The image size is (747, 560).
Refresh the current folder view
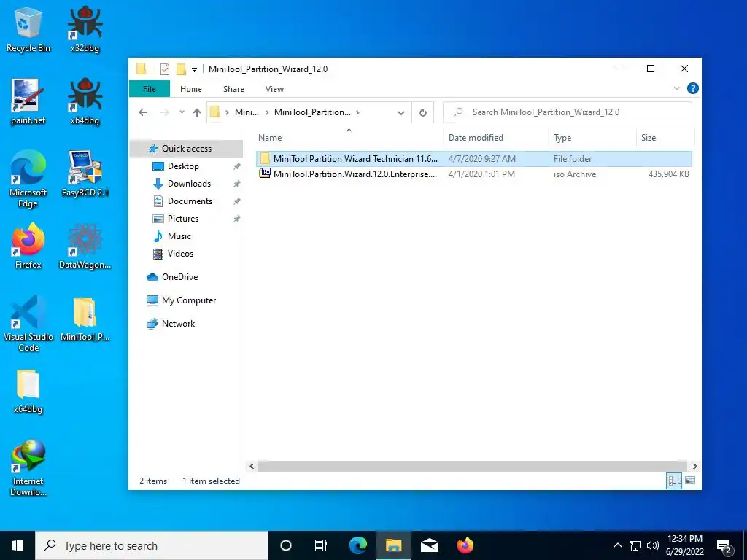(x=422, y=112)
